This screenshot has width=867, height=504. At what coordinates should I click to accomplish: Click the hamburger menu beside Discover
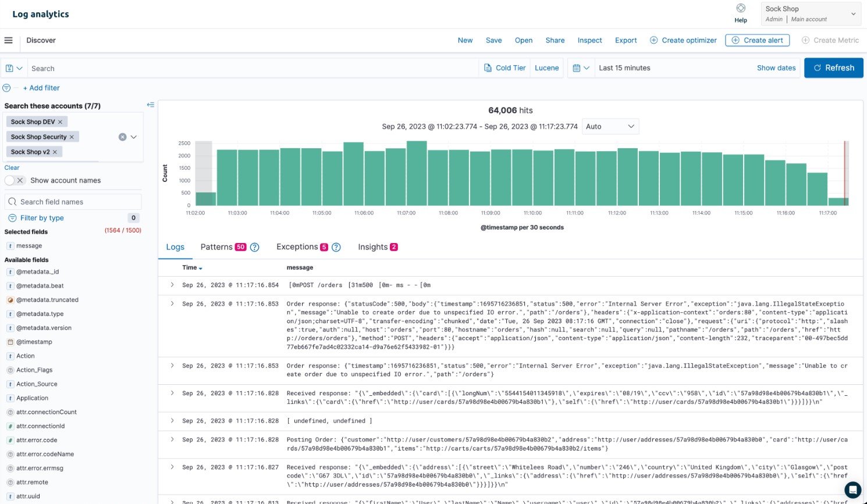9,40
